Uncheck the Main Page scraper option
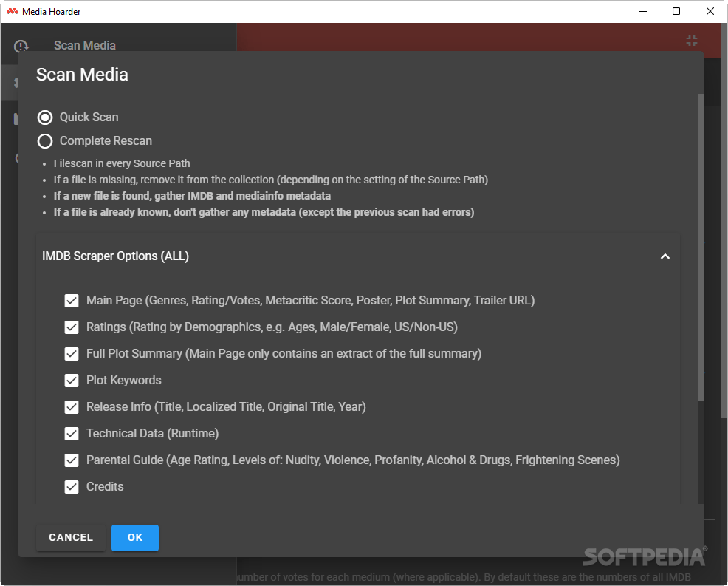This screenshot has width=728, height=586. [x=71, y=301]
